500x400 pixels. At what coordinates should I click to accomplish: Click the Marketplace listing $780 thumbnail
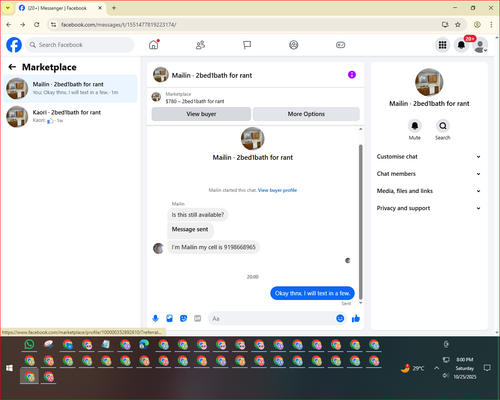[x=156, y=97]
